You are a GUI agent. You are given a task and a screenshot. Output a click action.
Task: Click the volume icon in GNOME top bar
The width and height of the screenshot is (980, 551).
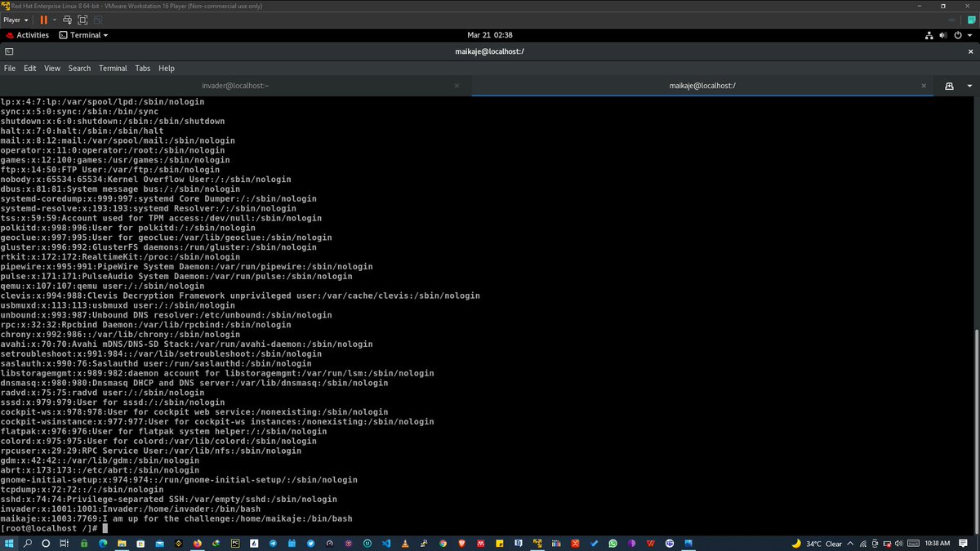click(x=943, y=35)
